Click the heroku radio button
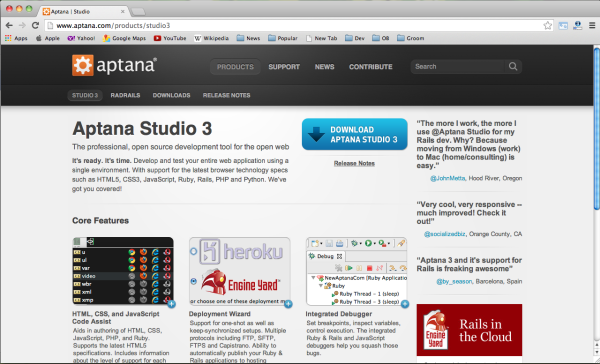 [x=194, y=251]
